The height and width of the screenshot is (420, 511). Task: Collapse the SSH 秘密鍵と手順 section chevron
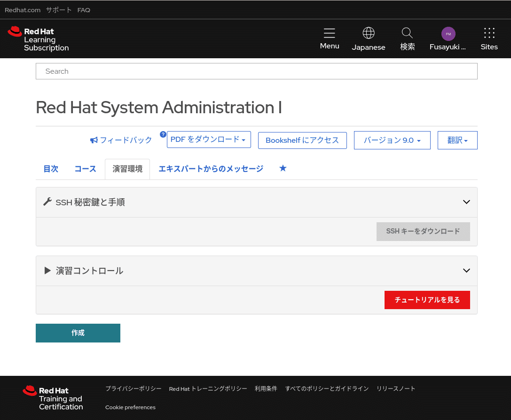(x=466, y=202)
